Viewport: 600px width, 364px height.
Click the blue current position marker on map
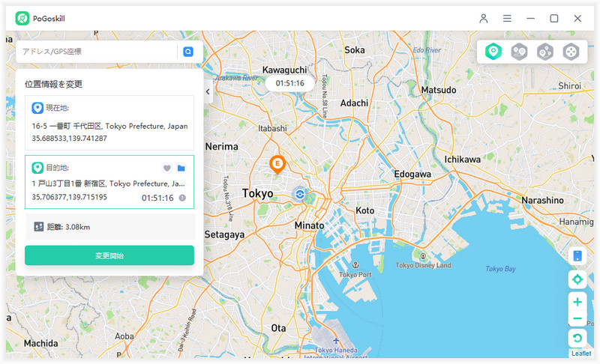[x=300, y=194]
